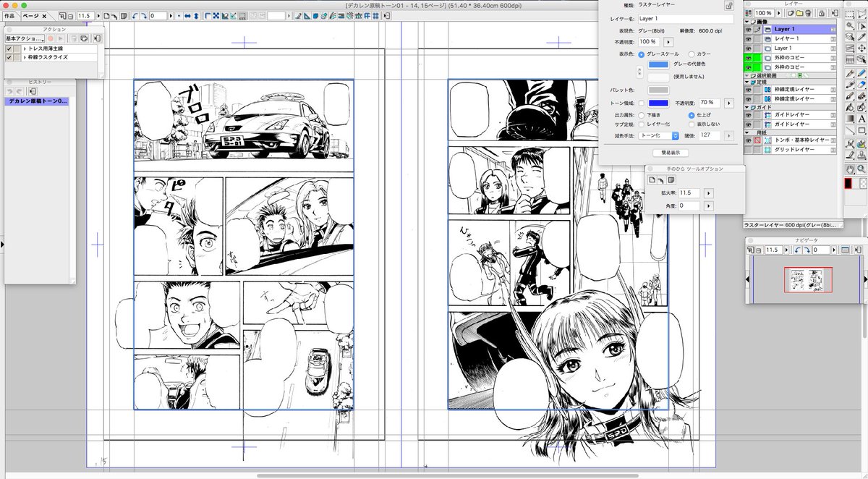Select the rectangular marquee tool
This screenshot has height=479, width=868.
pos(850,14)
